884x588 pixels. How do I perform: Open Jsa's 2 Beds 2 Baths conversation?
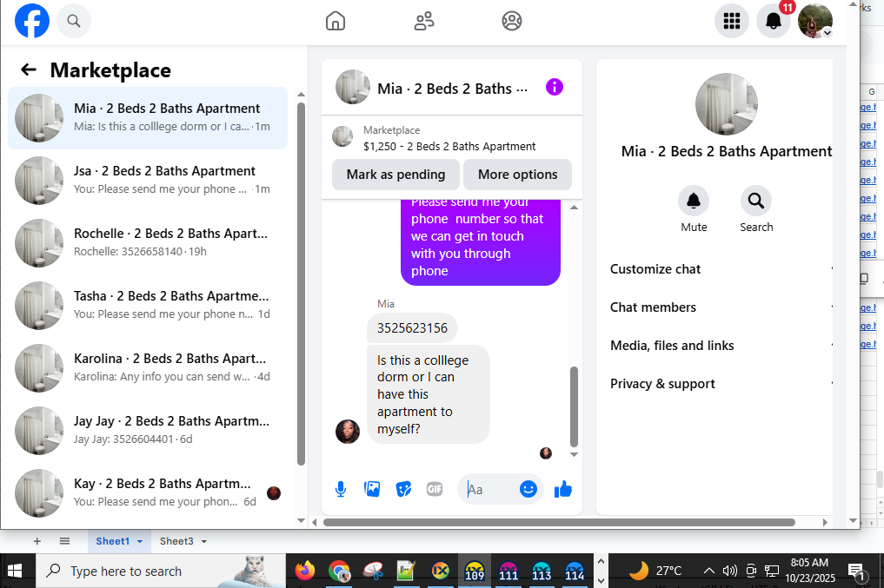tap(148, 181)
